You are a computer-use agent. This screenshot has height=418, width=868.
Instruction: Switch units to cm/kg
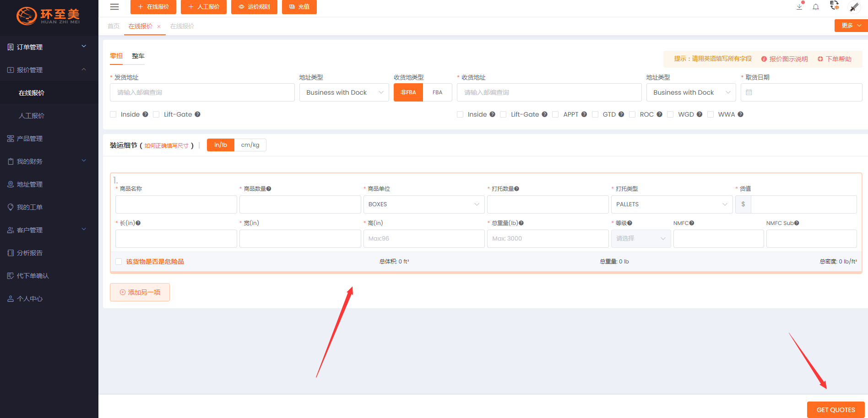coord(250,145)
